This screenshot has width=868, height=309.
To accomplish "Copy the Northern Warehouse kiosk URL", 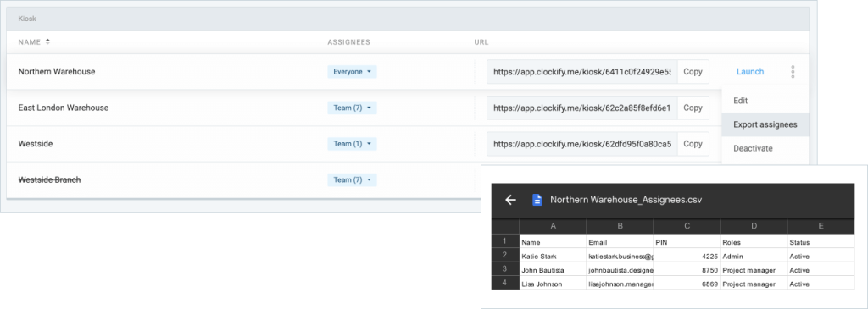I will pyautogui.click(x=693, y=71).
